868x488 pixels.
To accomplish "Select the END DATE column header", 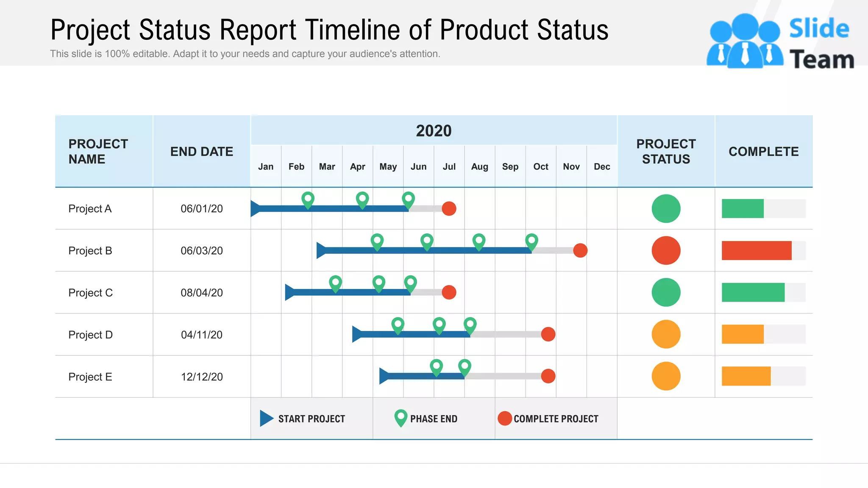I will [x=201, y=152].
